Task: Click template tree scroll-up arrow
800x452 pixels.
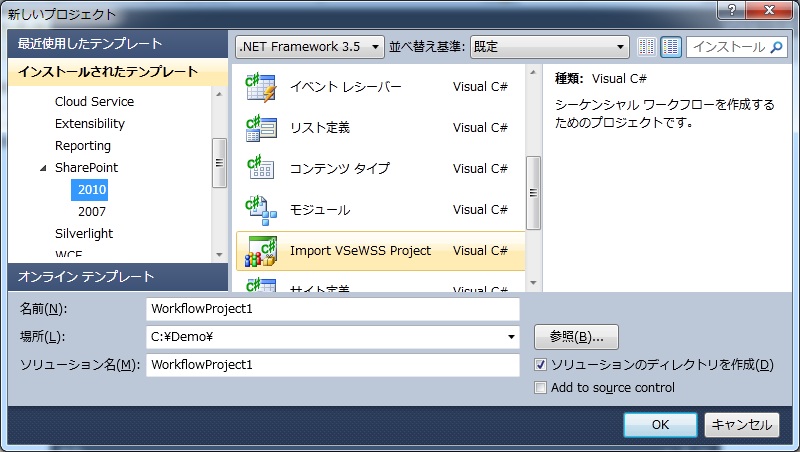Action: 219,94
